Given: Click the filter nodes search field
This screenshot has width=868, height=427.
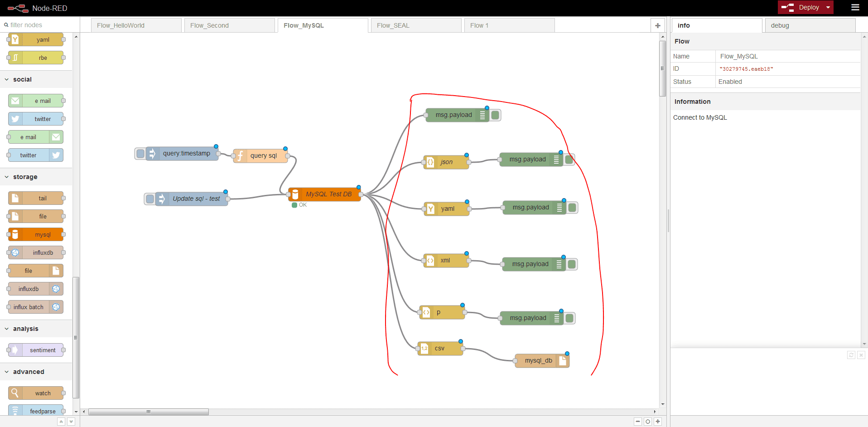Looking at the screenshot, I should [x=41, y=25].
